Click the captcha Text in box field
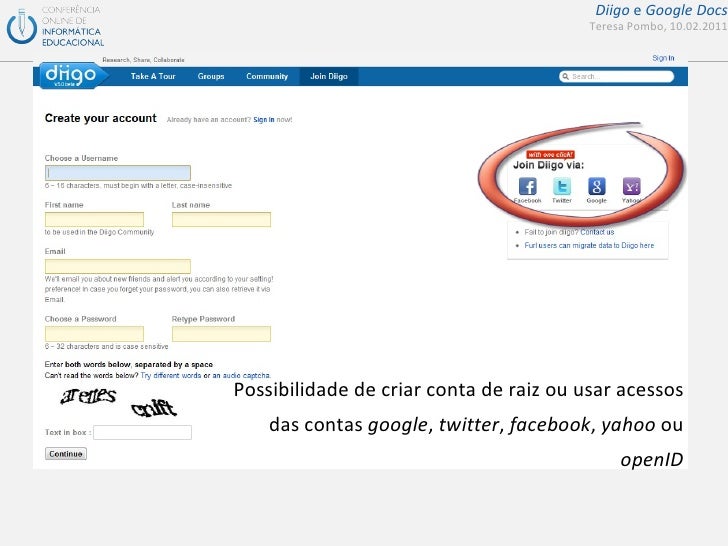 point(143,432)
